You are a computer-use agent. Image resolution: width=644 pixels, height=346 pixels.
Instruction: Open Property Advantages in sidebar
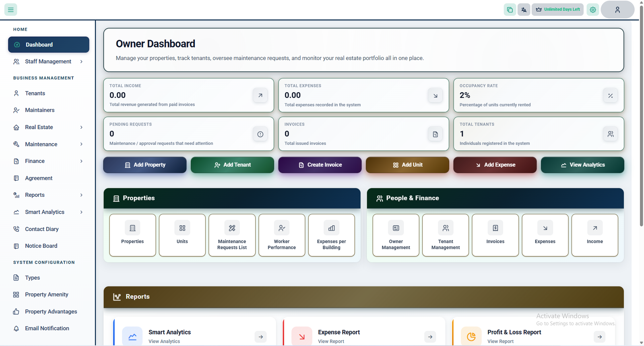(49, 311)
